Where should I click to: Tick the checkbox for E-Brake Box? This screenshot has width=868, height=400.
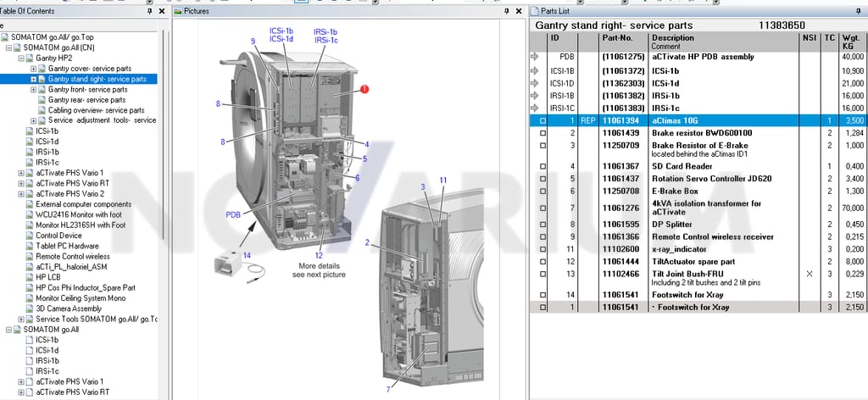pos(542,192)
